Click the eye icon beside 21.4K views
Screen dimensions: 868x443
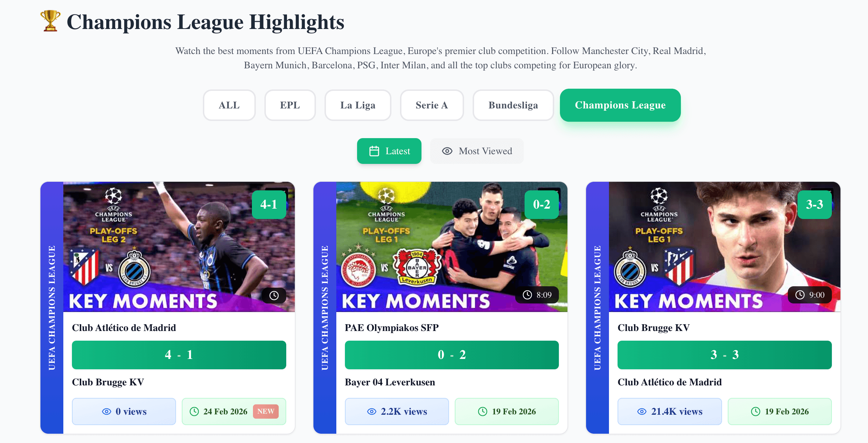click(642, 412)
